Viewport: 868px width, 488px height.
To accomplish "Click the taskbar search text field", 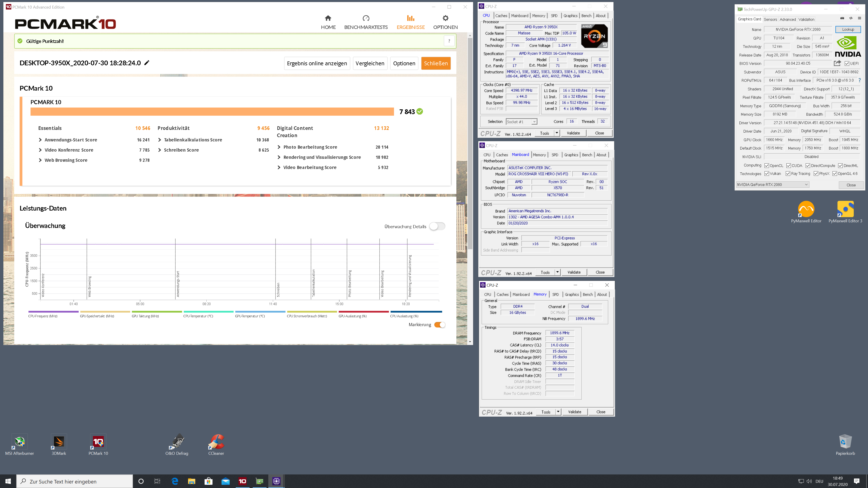I will (75, 481).
